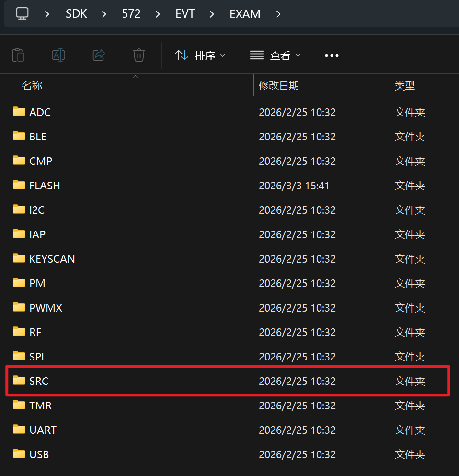Viewport: 459px width, 476px height.
Task: Click the BLE folder icon
Action: [x=19, y=136]
